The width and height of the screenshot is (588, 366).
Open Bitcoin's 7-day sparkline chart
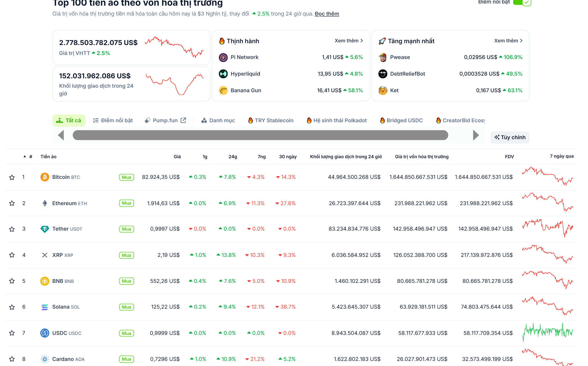(548, 176)
